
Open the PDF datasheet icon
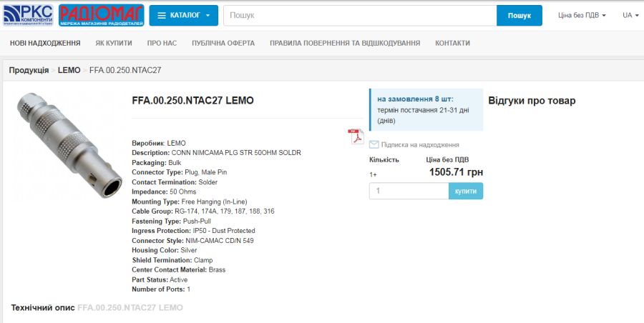356,136
